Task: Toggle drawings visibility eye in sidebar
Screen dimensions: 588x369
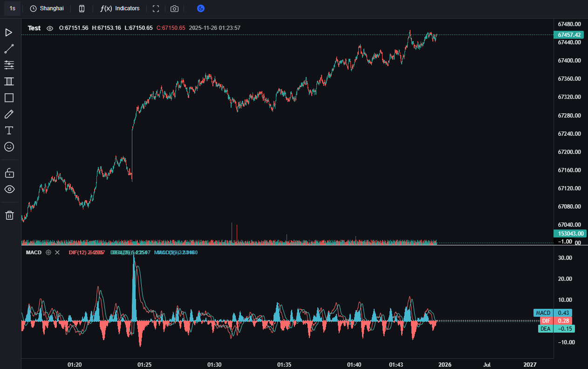Action: pyautogui.click(x=9, y=189)
